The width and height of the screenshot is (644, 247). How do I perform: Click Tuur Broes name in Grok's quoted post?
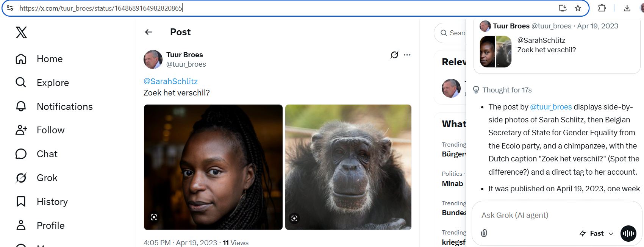(511, 26)
